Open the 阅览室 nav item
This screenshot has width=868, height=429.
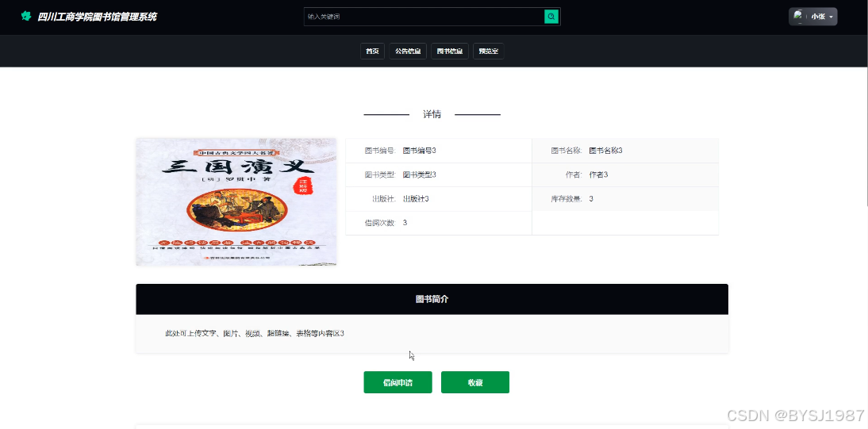pos(488,51)
